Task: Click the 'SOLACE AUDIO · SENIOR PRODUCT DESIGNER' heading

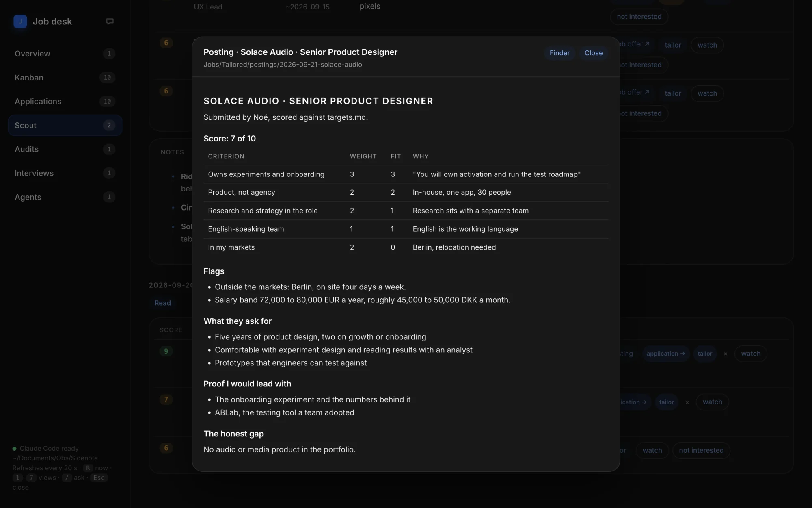Action: coord(318,101)
